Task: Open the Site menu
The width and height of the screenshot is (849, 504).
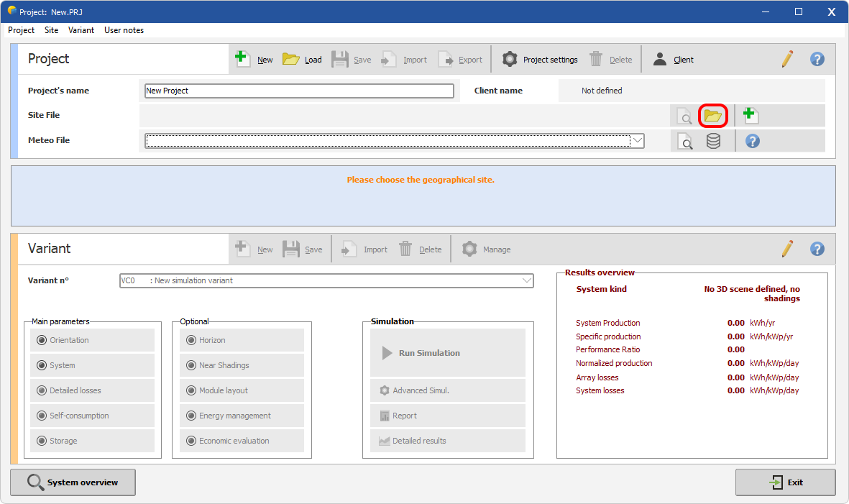Action: tap(52, 30)
